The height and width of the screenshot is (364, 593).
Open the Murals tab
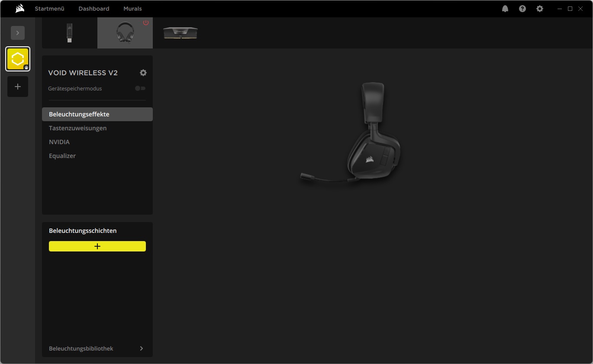(132, 9)
